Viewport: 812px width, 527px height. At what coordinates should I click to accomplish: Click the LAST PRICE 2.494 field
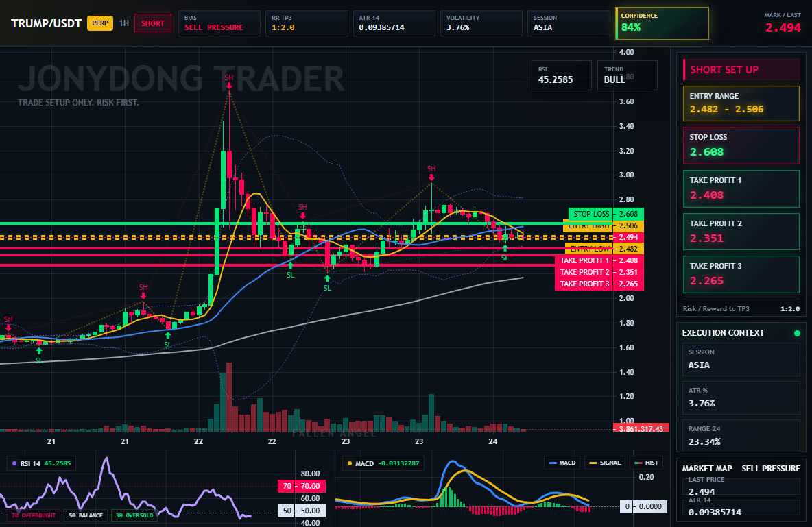coord(741,487)
